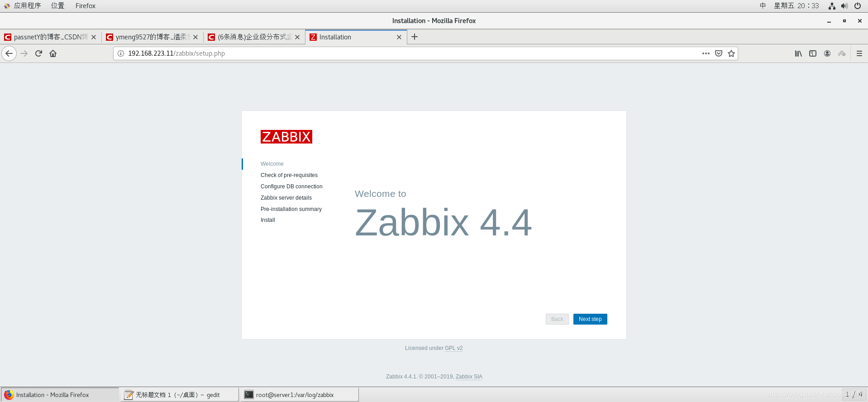Open Firefox account icon

point(827,53)
